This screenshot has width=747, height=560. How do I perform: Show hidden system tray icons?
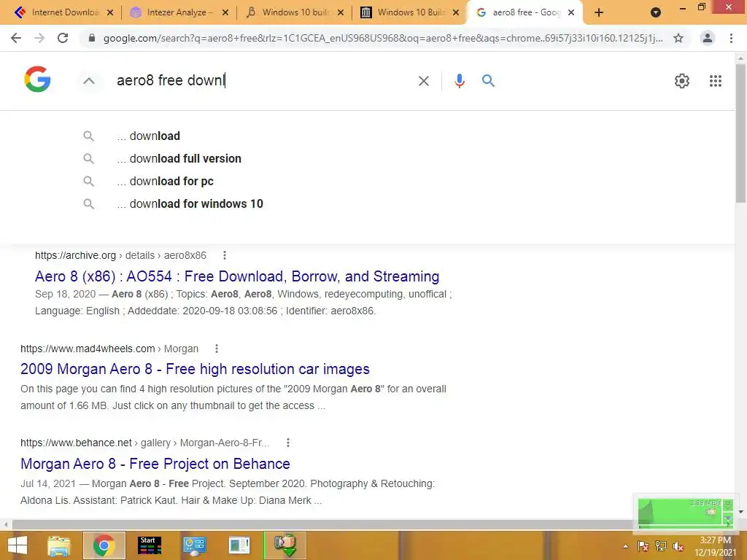(625, 546)
